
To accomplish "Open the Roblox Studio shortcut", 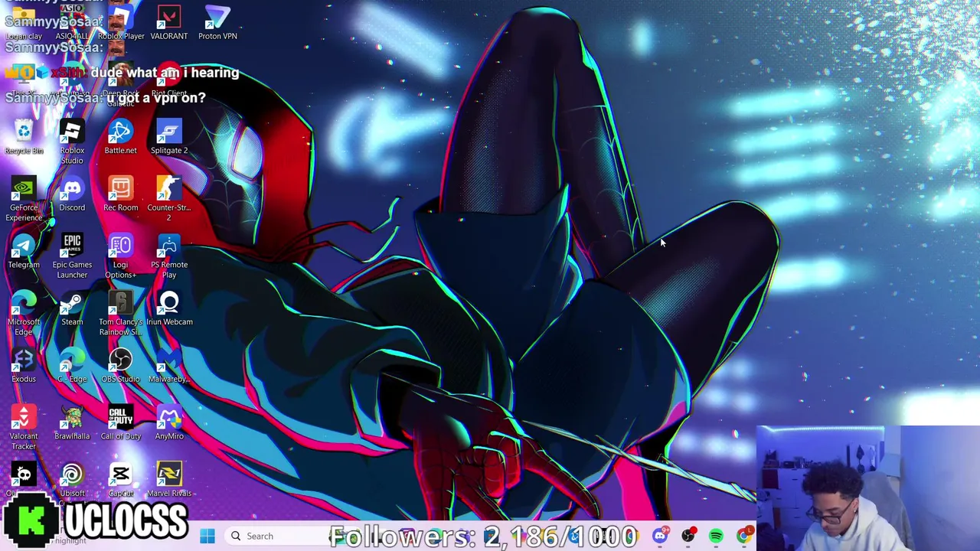I will point(72,142).
